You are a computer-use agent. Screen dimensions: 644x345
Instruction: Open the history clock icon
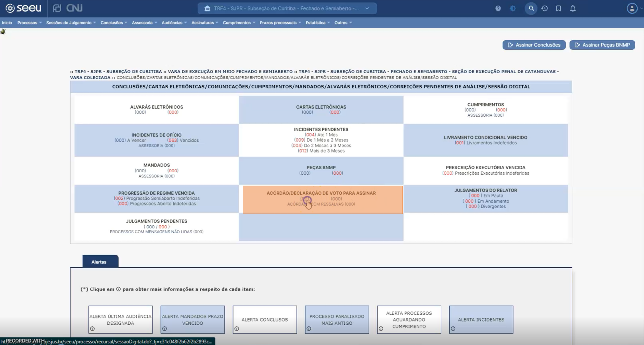coord(545,8)
